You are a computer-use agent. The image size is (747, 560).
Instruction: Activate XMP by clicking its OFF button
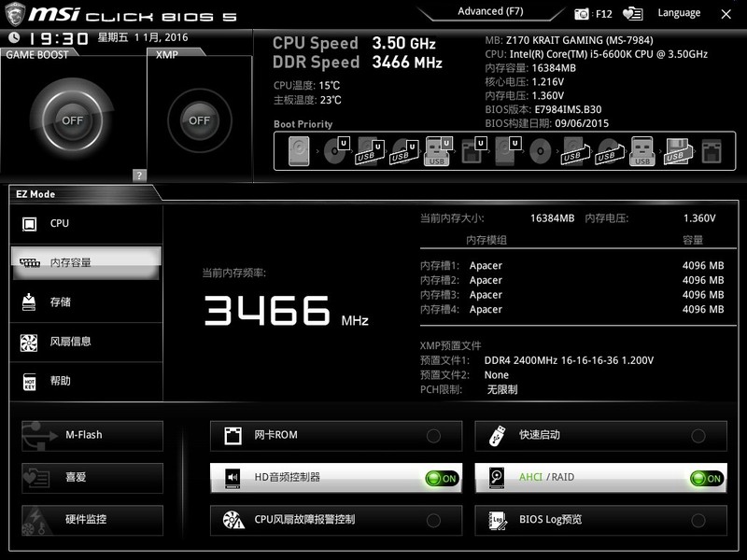coord(198,121)
